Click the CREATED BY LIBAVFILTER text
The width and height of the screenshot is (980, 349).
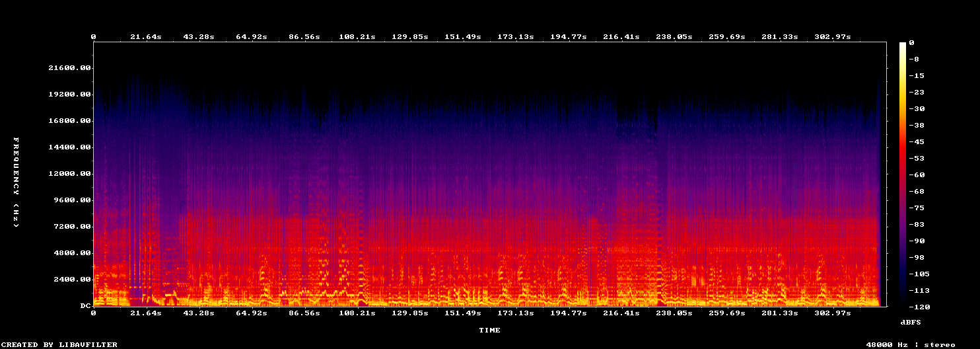click(60, 344)
